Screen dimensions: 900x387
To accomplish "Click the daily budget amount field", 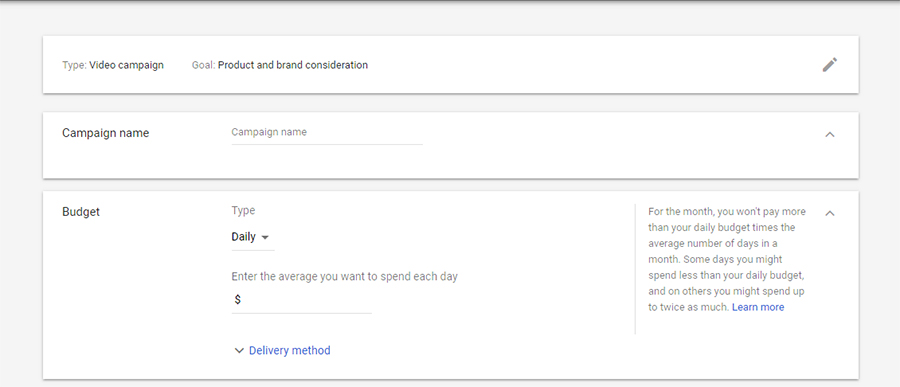I will pos(301,300).
